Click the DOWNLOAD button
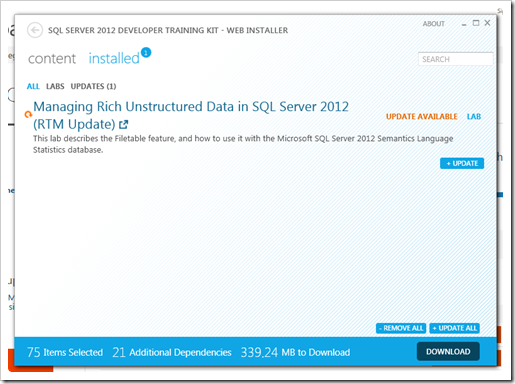515x384 pixels. coord(448,351)
